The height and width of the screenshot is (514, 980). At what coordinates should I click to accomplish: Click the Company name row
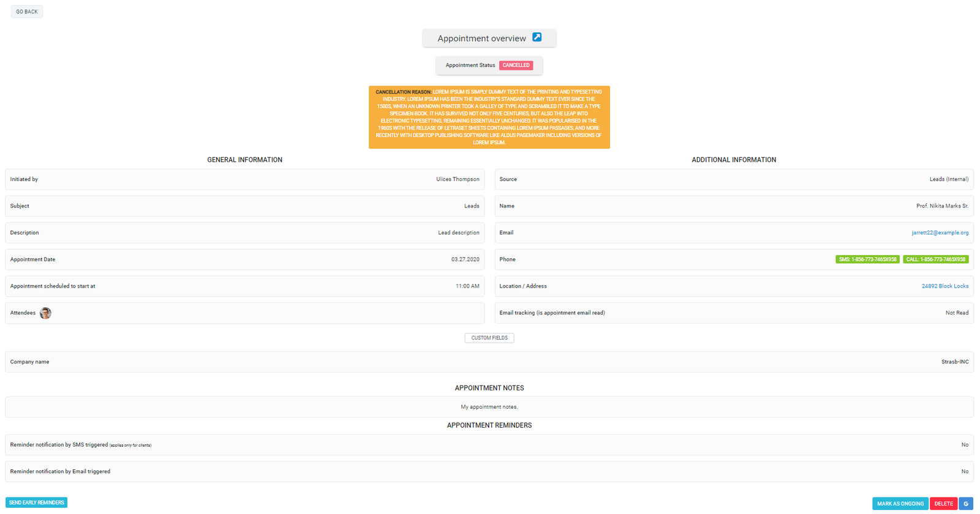(x=489, y=362)
